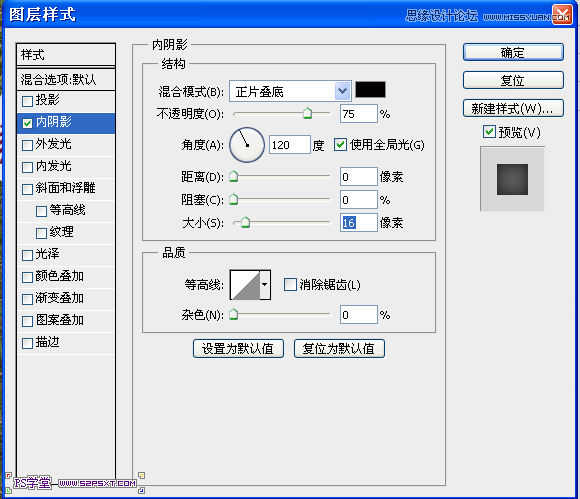Enable the 内发光 inner glow checkbox
The image size is (580, 499).
(27, 167)
